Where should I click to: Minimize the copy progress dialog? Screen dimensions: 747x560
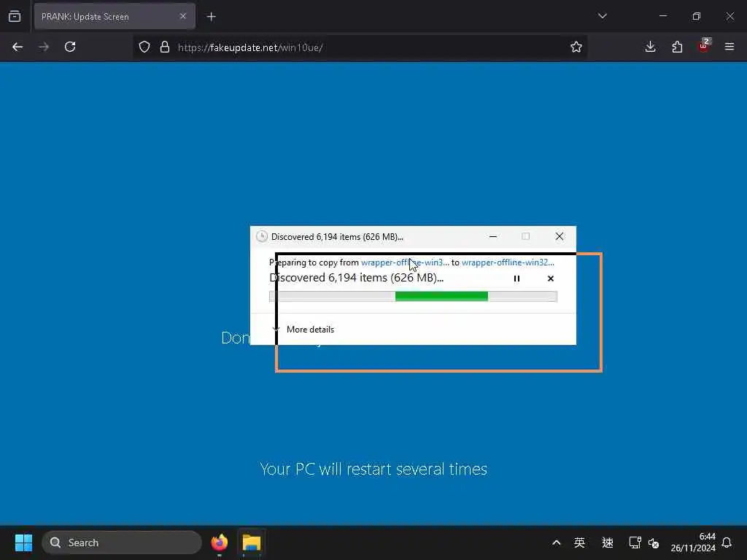(493, 236)
